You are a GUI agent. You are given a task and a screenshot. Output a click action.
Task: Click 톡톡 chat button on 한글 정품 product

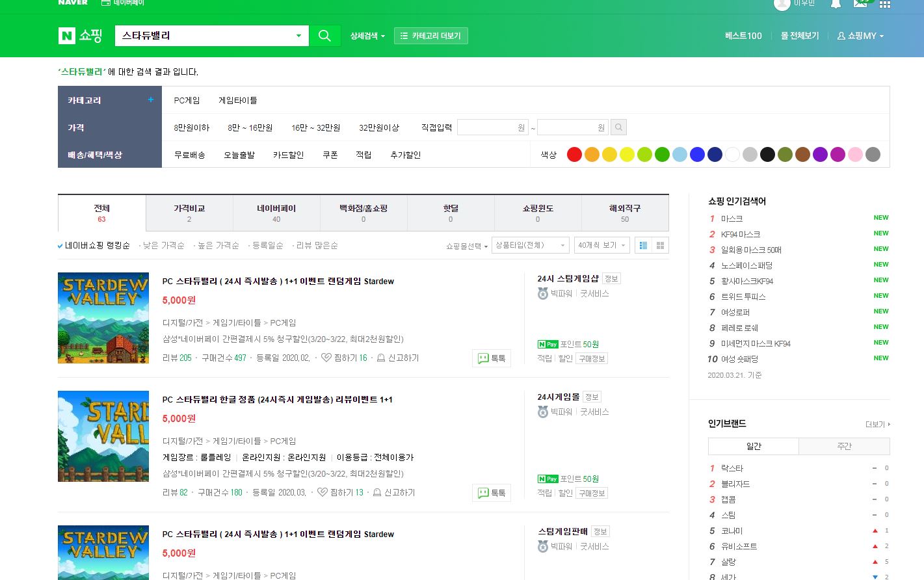click(492, 493)
